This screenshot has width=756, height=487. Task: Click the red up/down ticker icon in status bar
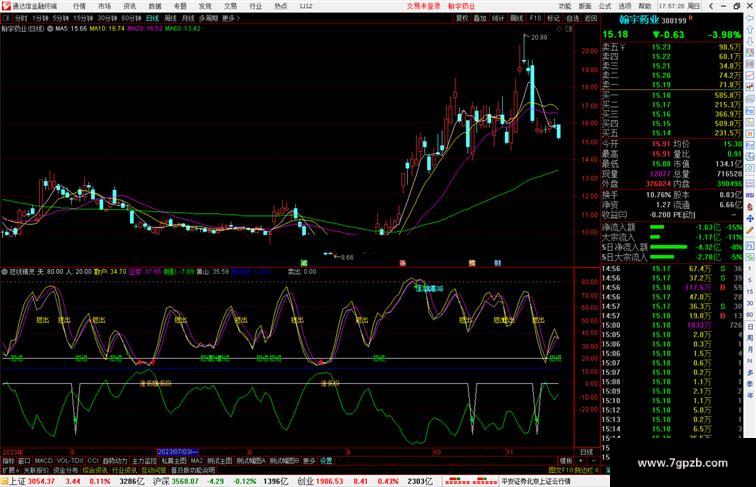click(471, 481)
